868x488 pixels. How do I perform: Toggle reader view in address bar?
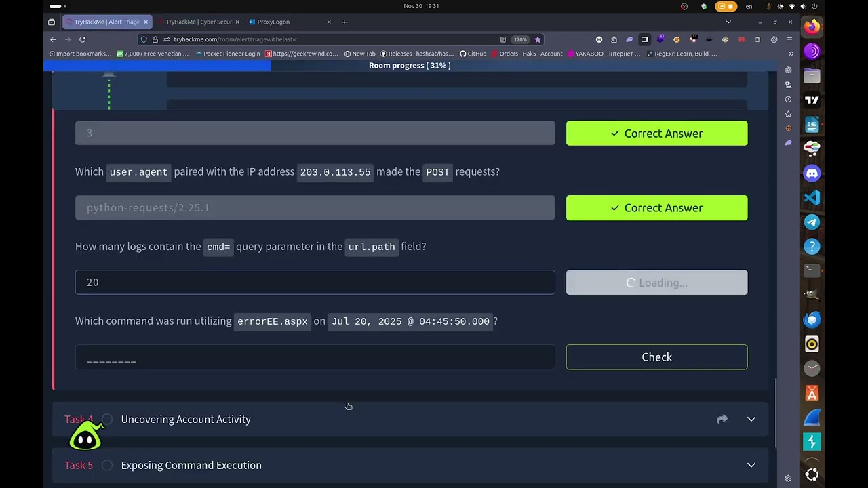[502, 39]
